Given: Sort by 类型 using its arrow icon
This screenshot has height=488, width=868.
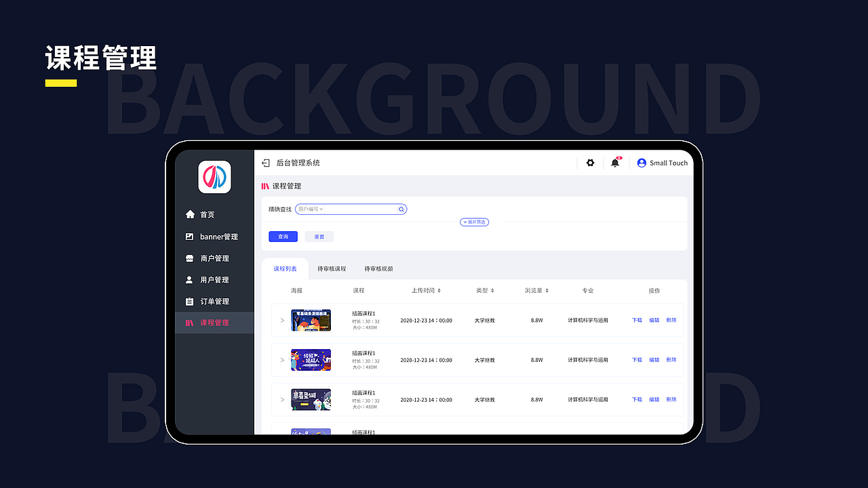Looking at the screenshot, I should pos(492,291).
